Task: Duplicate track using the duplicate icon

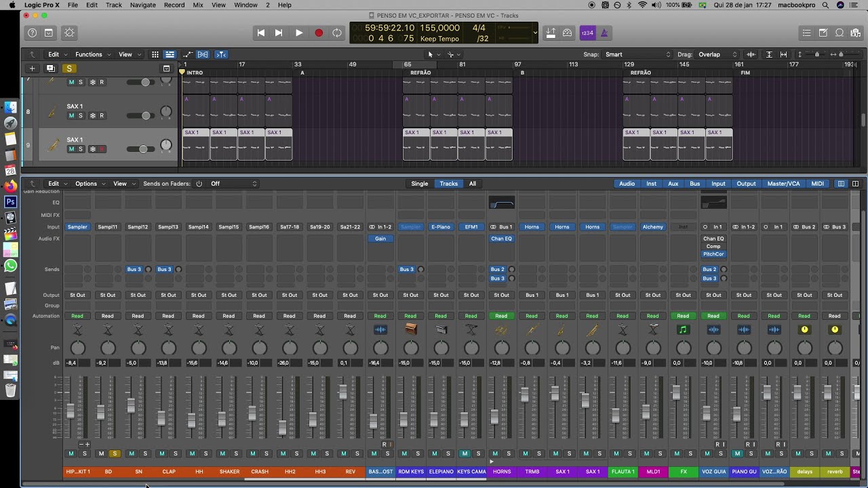Action: click(50, 68)
